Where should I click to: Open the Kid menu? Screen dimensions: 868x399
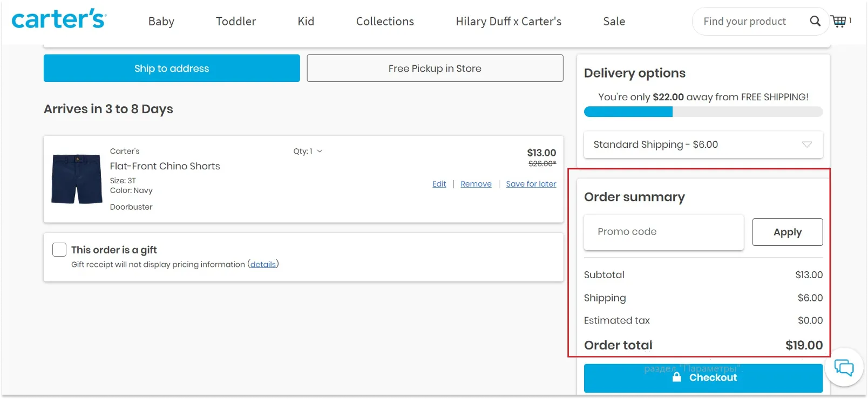pyautogui.click(x=306, y=22)
